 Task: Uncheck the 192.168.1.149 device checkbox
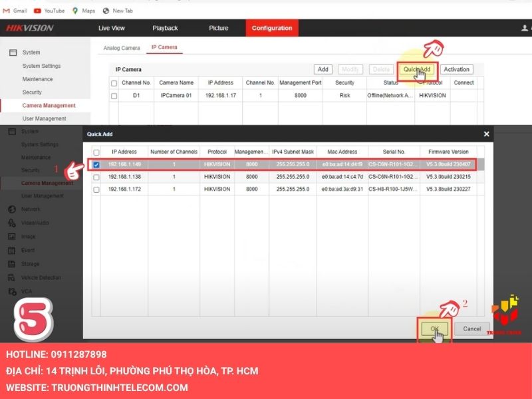(x=96, y=164)
